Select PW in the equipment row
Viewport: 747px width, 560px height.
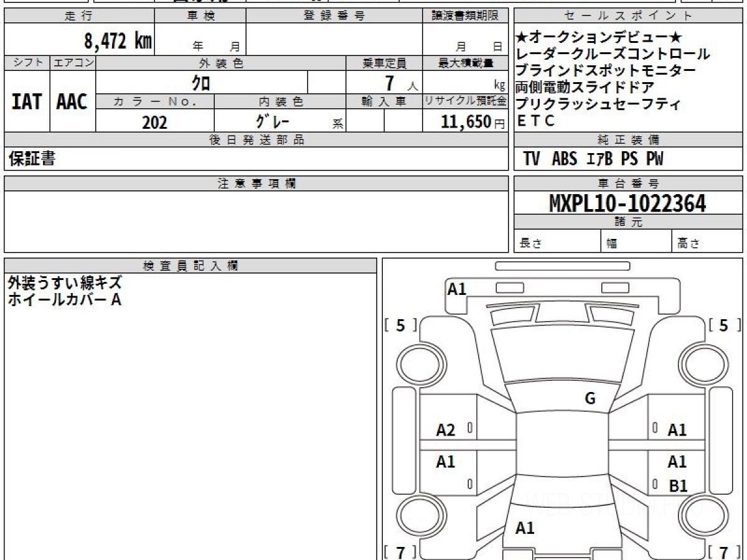click(654, 159)
